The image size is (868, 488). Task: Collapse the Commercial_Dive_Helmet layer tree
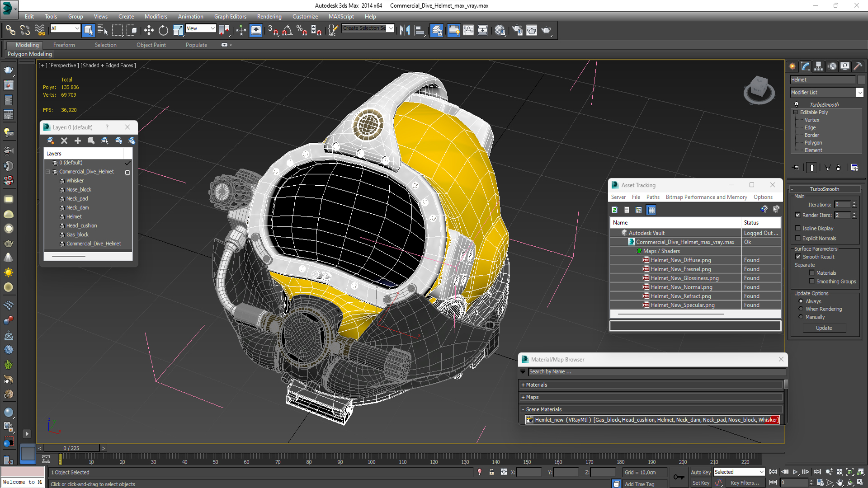(47, 172)
